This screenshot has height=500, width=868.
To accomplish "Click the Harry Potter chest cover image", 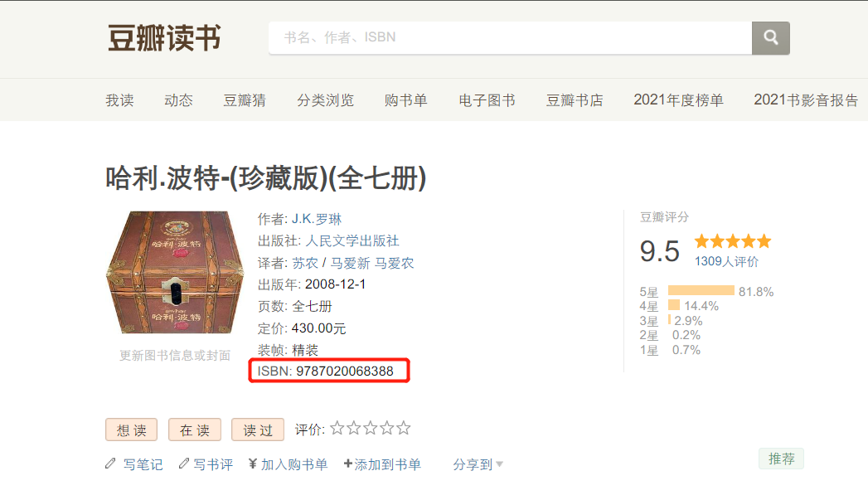I will [x=175, y=272].
